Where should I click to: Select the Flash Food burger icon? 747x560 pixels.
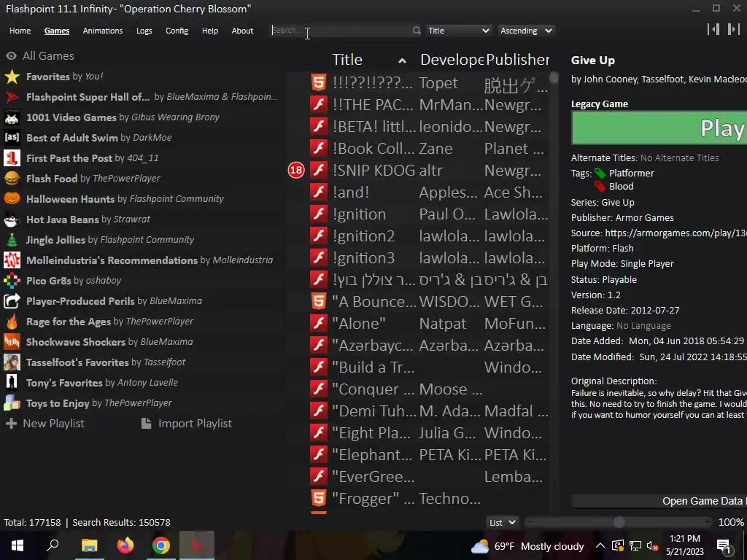(x=12, y=179)
